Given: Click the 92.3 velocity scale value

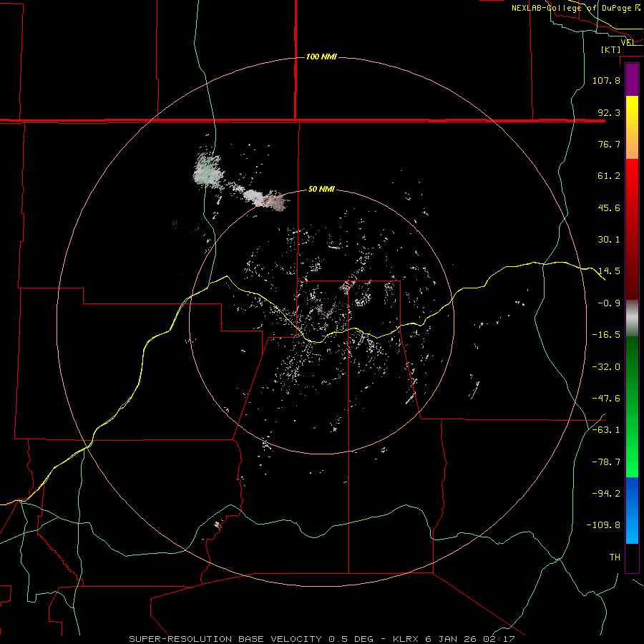Looking at the screenshot, I should [609, 112].
